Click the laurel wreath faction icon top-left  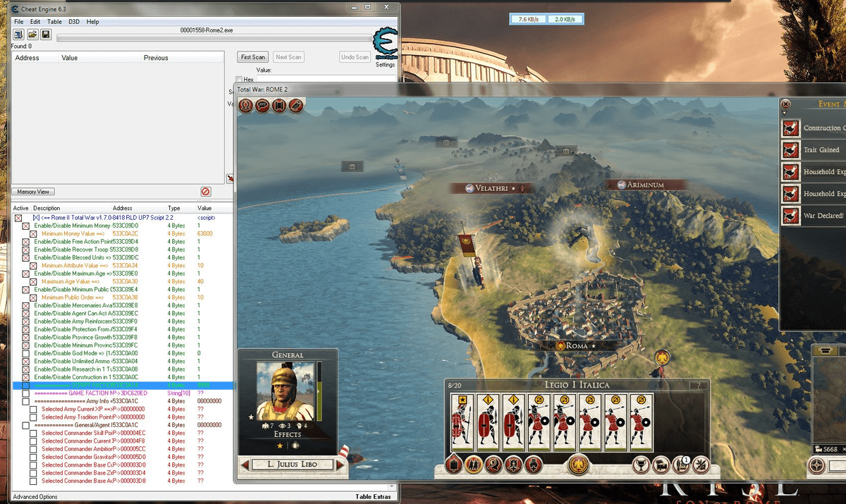[x=245, y=106]
